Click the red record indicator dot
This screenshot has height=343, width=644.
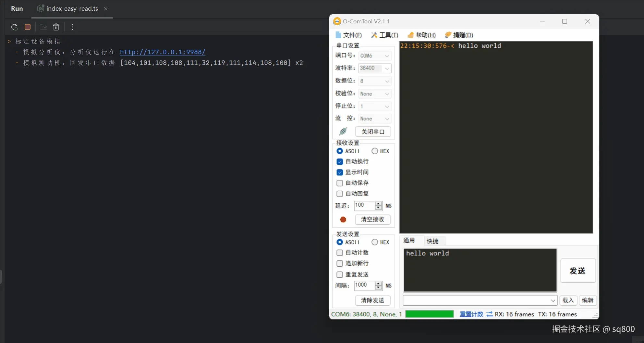click(343, 220)
